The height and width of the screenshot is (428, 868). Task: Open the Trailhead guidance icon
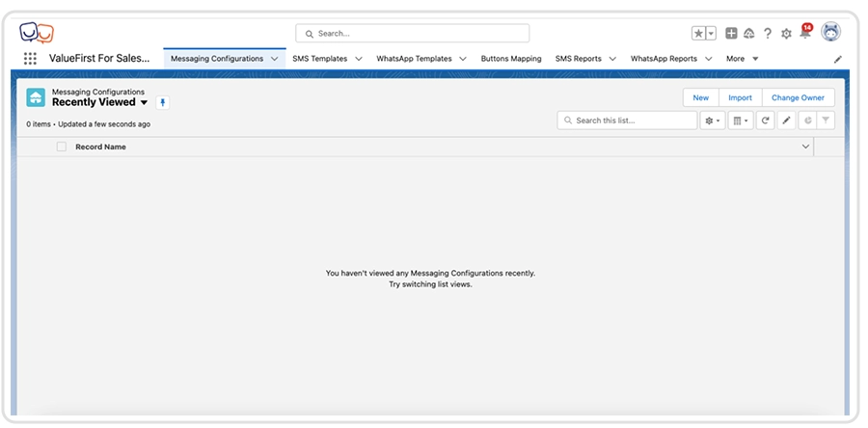[749, 34]
